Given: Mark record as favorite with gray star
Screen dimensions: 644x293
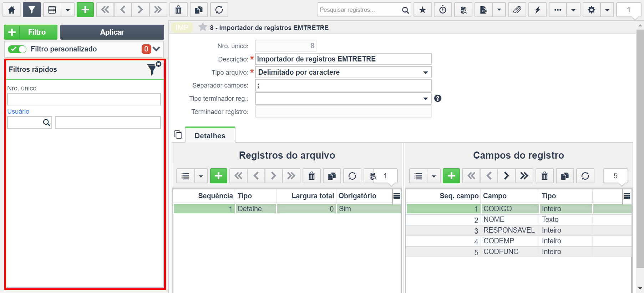Looking at the screenshot, I should pyautogui.click(x=203, y=27).
